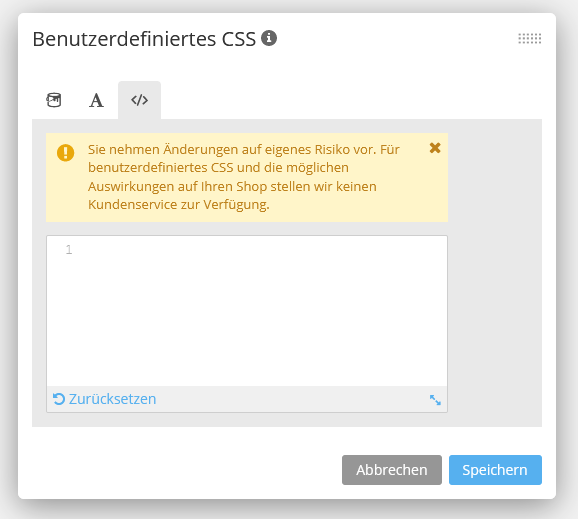Expand the editor to fullscreen
Screen dimensions: 578x519
pos(435,400)
